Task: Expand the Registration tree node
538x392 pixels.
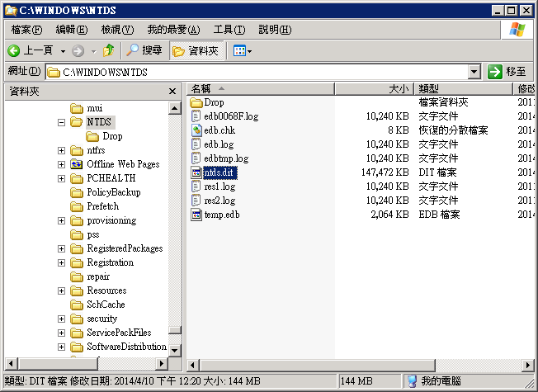Action: click(x=61, y=262)
